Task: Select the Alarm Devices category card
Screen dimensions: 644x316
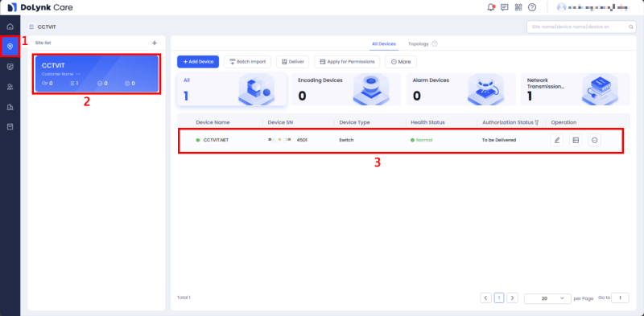Action: (x=460, y=90)
